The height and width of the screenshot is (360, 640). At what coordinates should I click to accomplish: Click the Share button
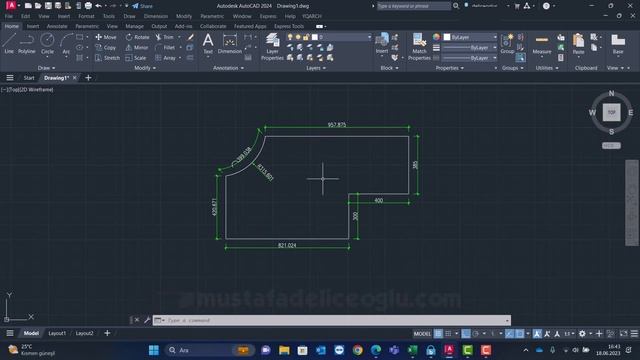click(142, 6)
